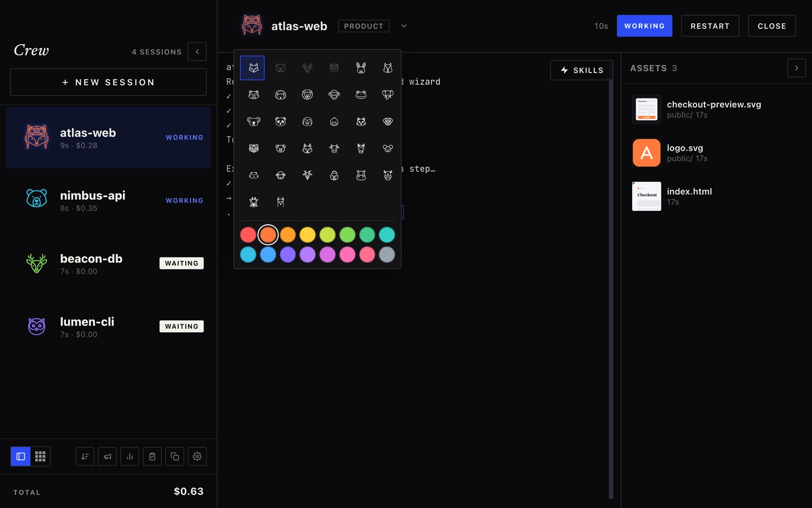Click the megaphone broadcast icon
This screenshot has height=508, width=812.
tap(107, 457)
